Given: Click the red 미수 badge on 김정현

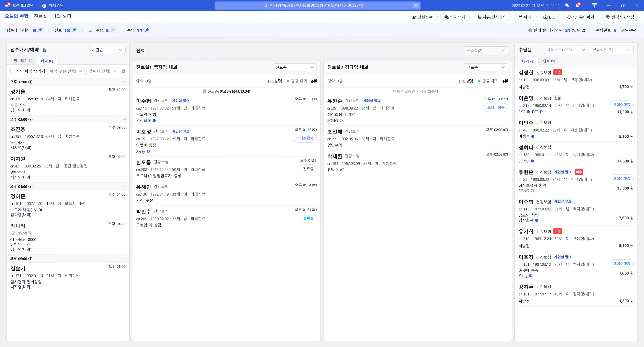Looking at the screenshot, I should [x=557, y=72].
